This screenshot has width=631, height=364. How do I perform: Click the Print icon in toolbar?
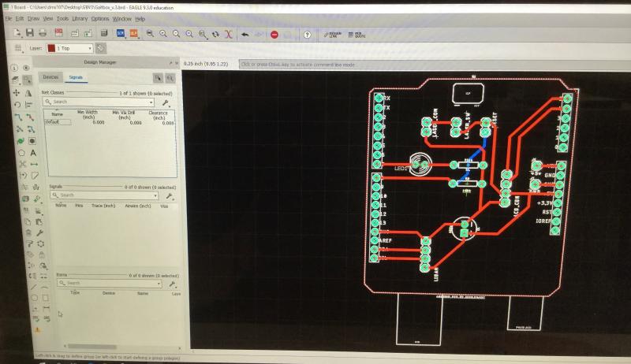[43, 33]
